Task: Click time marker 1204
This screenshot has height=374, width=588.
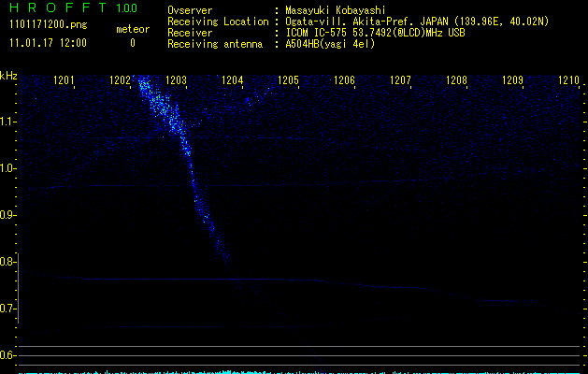Action: 232,80
